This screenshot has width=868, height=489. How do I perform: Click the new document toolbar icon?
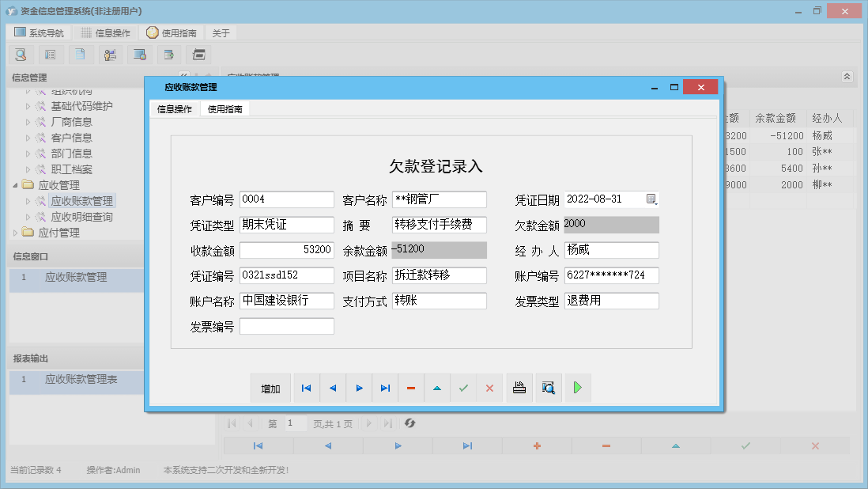[x=81, y=54]
